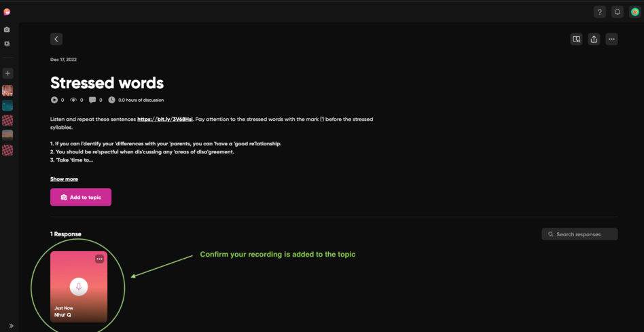644x332 pixels.
Task: Click the Flip logo in the sidebar
Action: (7, 12)
